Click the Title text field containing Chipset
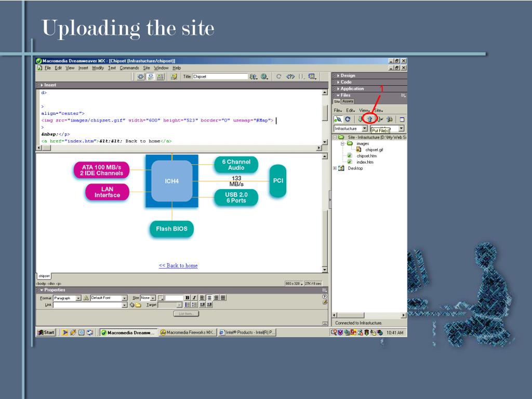 pos(220,76)
